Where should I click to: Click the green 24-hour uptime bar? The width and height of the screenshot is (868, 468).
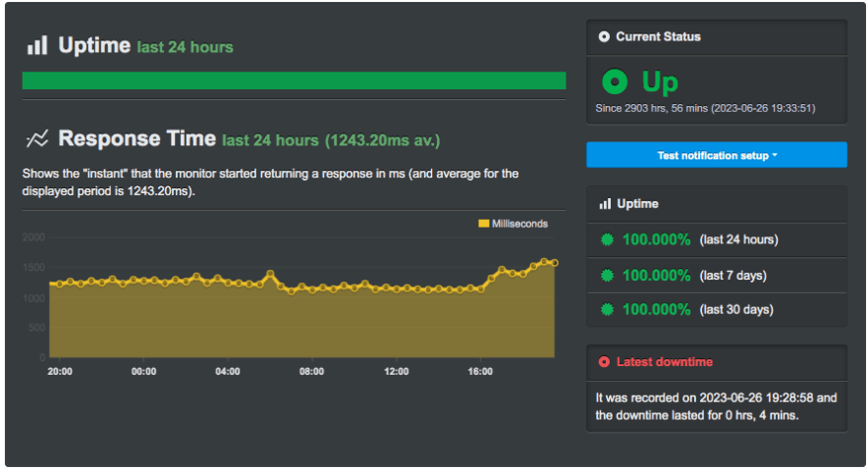coord(294,80)
